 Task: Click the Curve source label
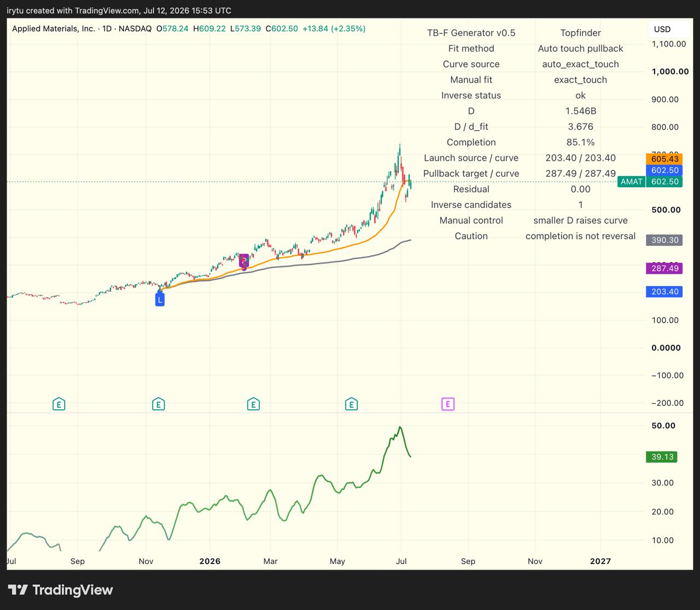coord(471,64)
